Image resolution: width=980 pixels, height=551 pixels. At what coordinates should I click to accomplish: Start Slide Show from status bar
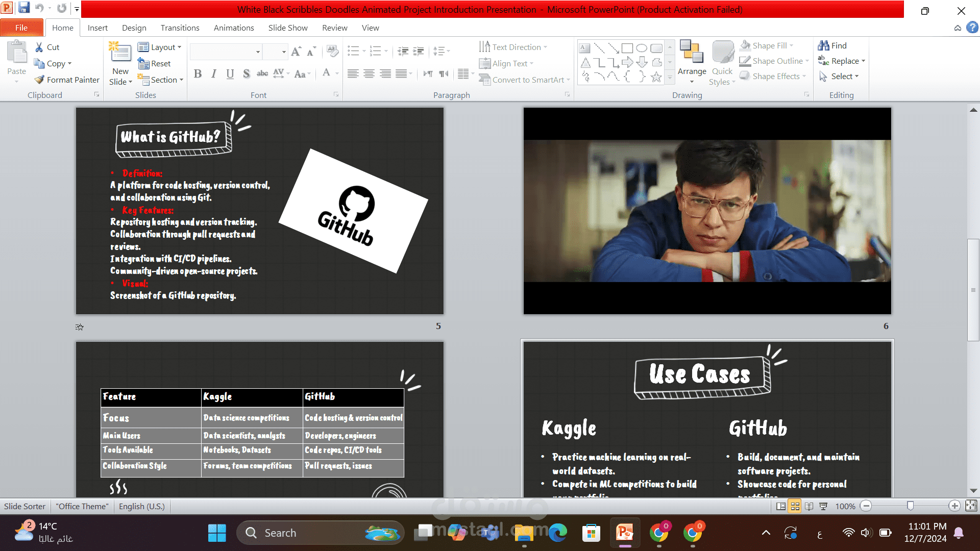coord(823,506)
